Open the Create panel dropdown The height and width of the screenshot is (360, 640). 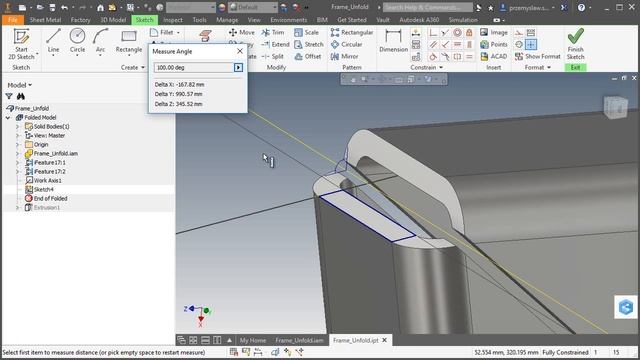[x=133, y=67]
